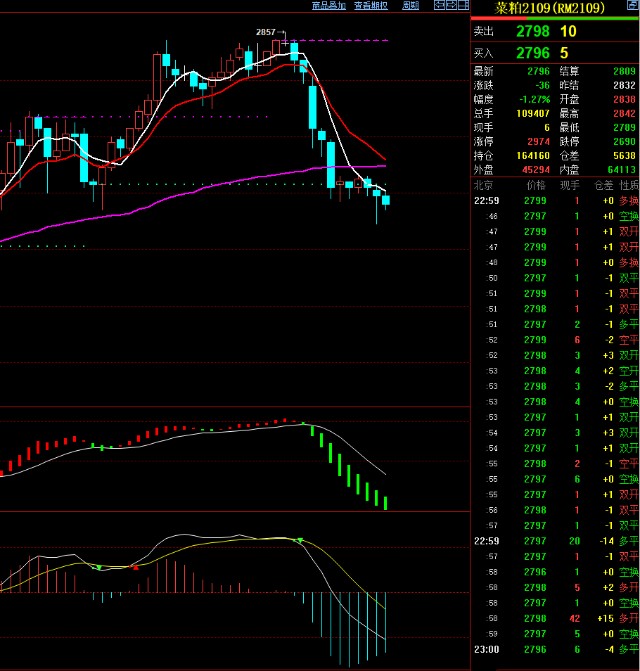Open the 周期 period menu

pyautogui.click(x=410, y=5)
